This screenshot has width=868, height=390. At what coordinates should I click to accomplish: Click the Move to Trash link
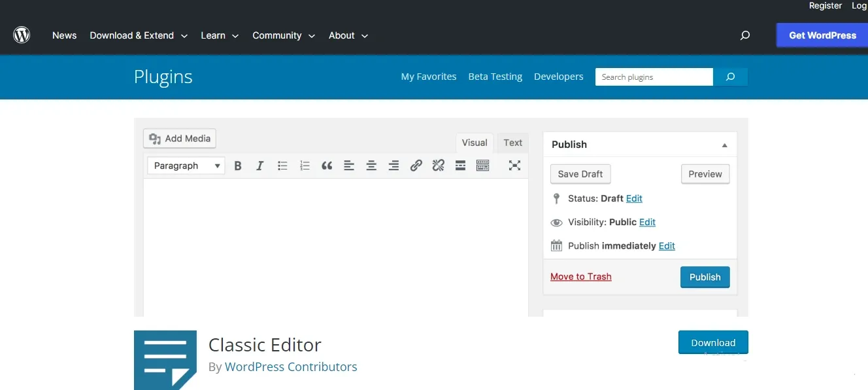point(581,277)
